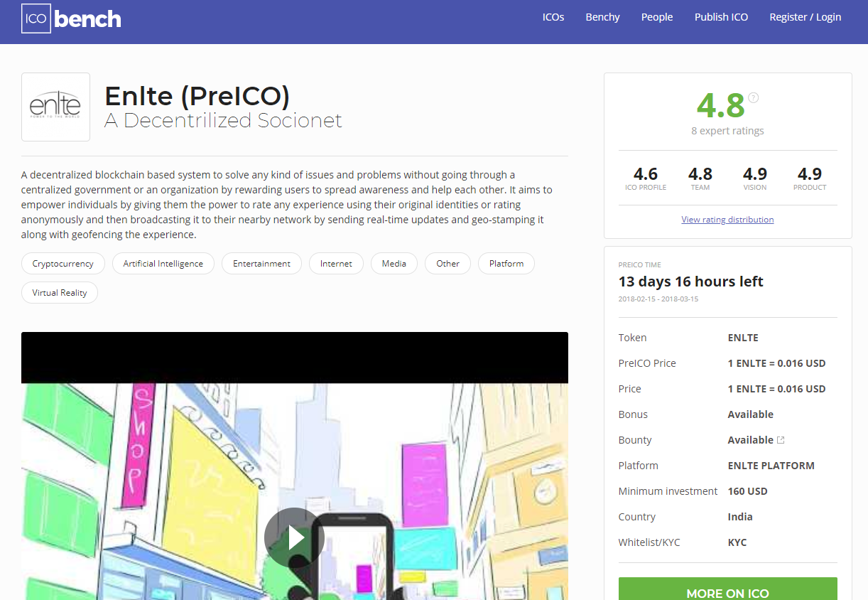Click the ICObench logo
Image resolution: width=868 pixels, height=600 pixels.
tap(71, 18)
